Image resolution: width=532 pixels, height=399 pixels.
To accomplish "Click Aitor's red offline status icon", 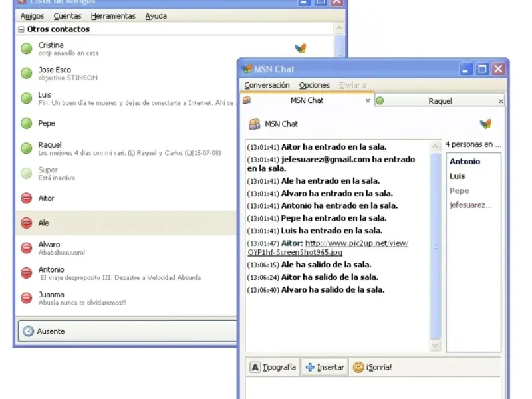I will click(27, 198).
